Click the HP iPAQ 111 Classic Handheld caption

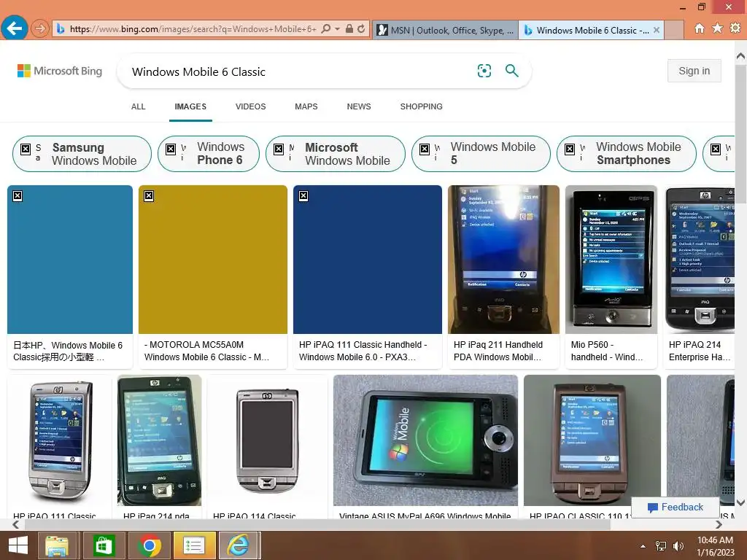(363, 351)
